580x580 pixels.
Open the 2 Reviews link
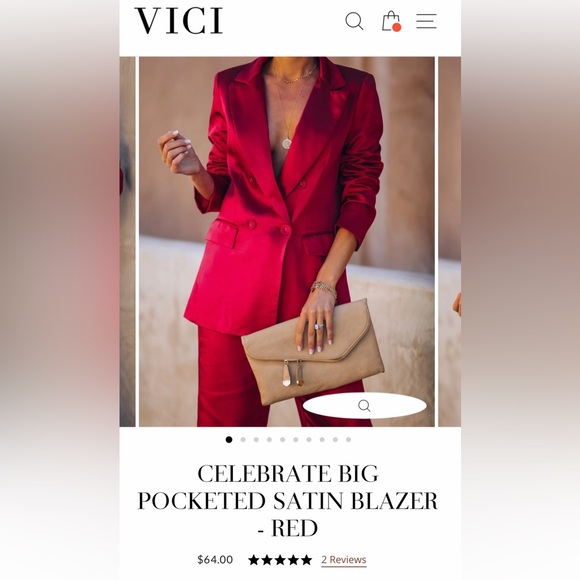(x=344, y=560)
